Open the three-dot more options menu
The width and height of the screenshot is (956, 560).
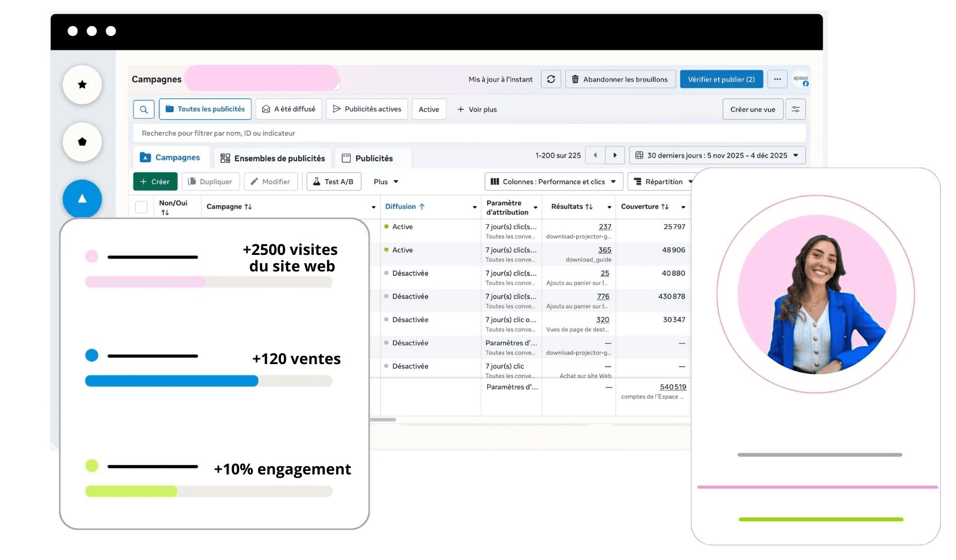coord(777,79)
